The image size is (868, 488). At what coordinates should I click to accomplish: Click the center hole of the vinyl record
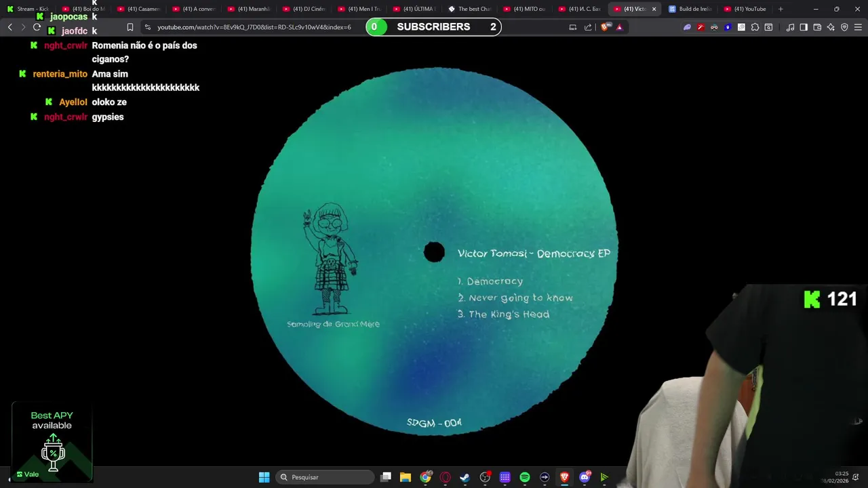(434, 252)
